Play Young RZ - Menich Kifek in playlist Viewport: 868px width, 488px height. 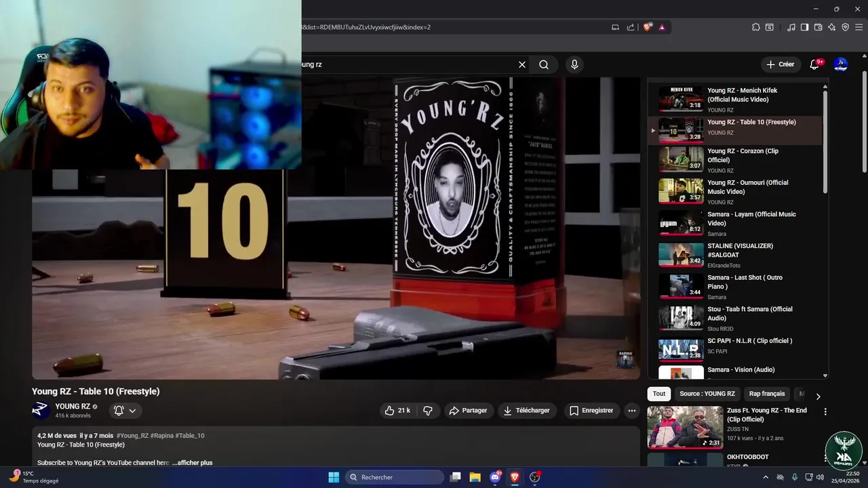point(735,99)
